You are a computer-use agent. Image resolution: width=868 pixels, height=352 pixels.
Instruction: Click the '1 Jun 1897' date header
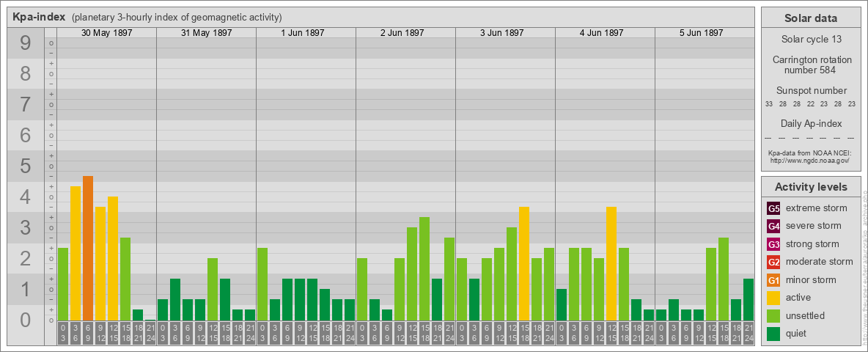point(303,33)
